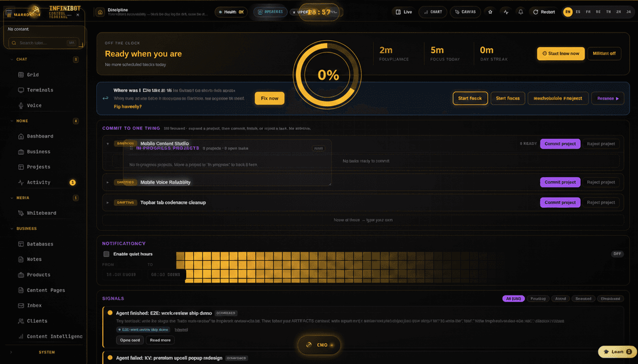Switch language to ES
The image size is (638, 364).
pos(578,12)
